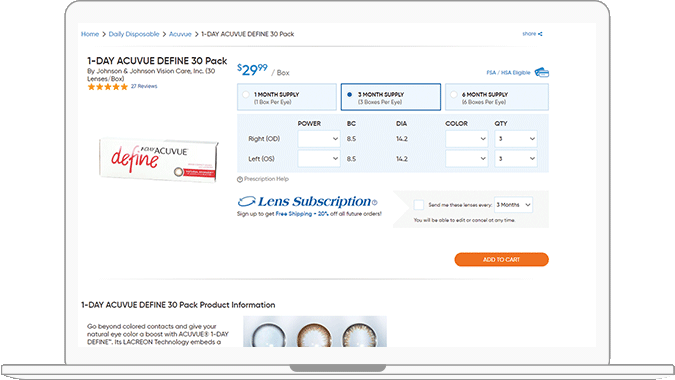Open Left (OS) Power dropdown
This screenshot has width=675, height=380.
319,159
